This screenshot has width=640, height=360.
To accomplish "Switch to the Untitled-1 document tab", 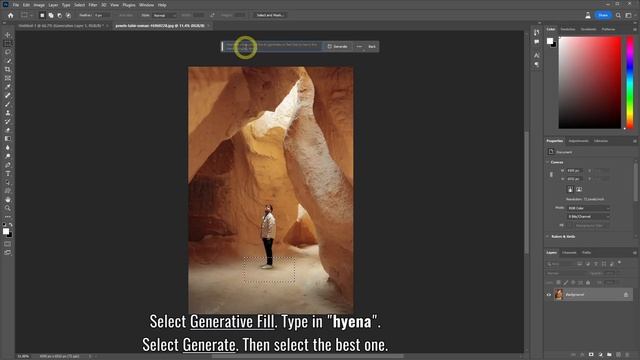I will (60, 25).
